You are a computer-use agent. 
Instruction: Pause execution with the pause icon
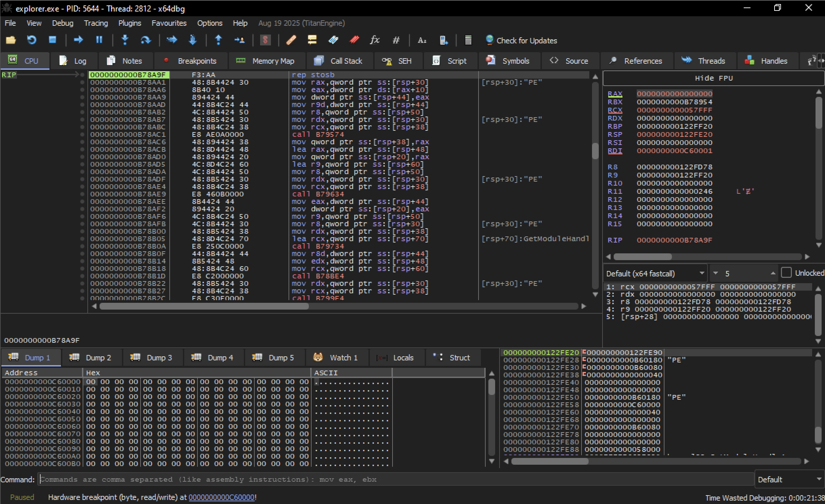99,40
